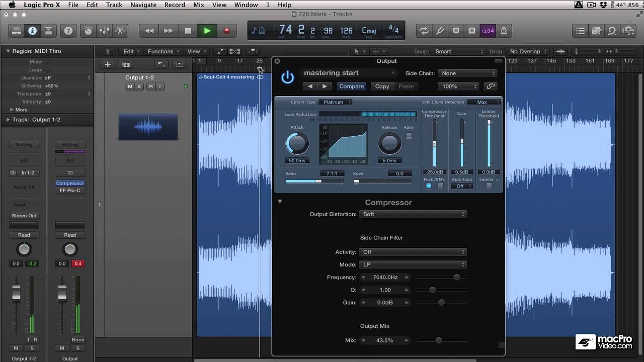The image size is (644, 362).
Task: Open the Navigate menu
Action: (x=143, y=5)
